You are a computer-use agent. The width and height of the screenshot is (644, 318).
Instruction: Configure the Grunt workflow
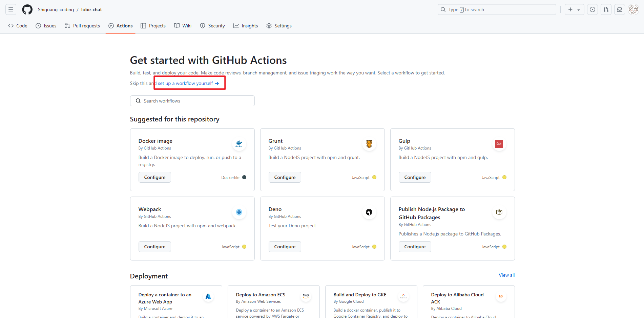[x=285, y=177]
